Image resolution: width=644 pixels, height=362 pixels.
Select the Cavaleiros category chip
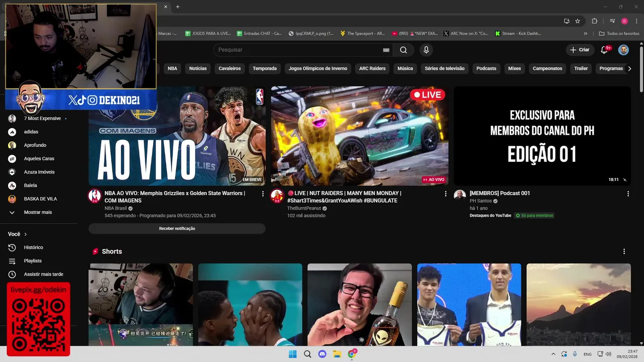tap(229, 68)
